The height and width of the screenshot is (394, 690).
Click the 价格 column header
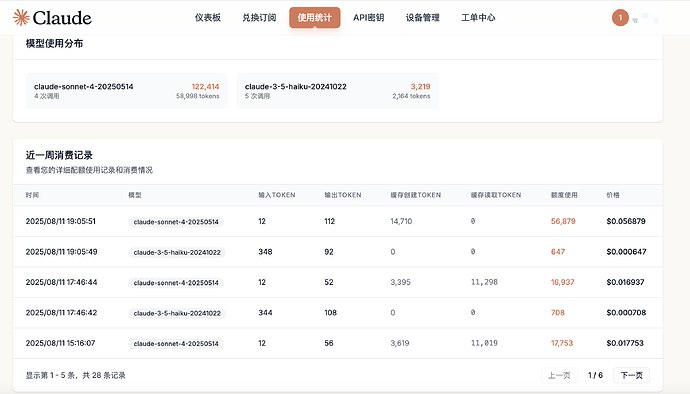[613, 195]
